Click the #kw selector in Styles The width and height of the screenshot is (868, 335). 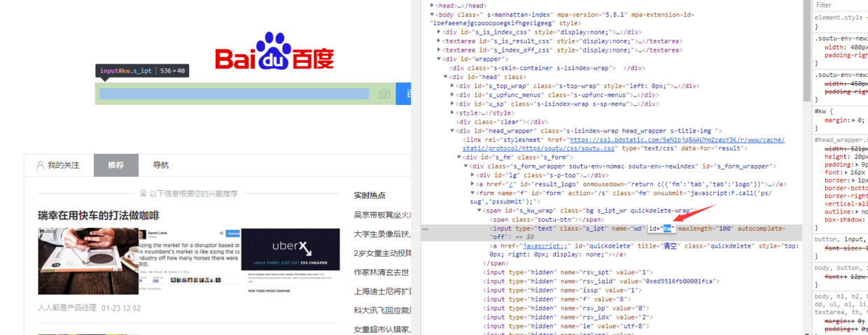pyautogui.click(x=823, y=111)
